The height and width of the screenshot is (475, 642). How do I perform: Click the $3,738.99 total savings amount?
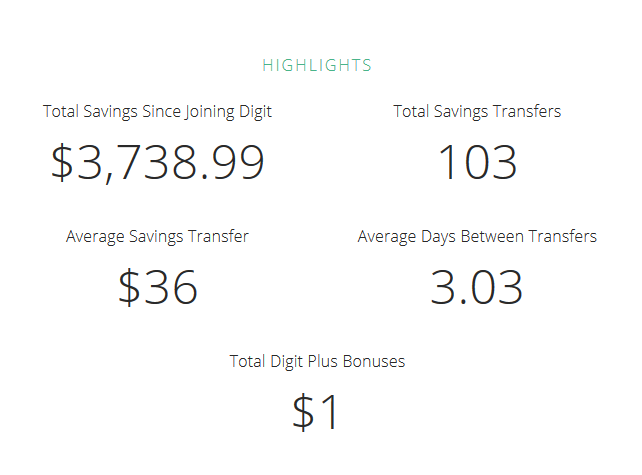click(157, 163)
